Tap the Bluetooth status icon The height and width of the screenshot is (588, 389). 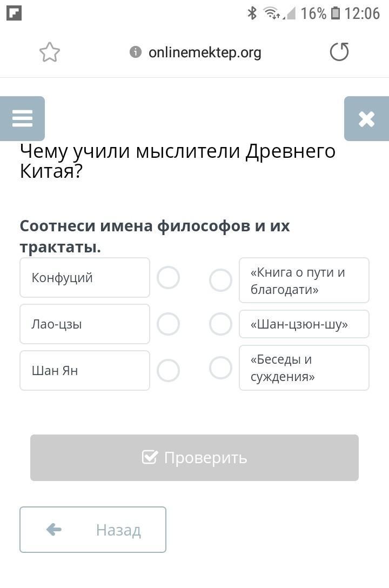252,13
